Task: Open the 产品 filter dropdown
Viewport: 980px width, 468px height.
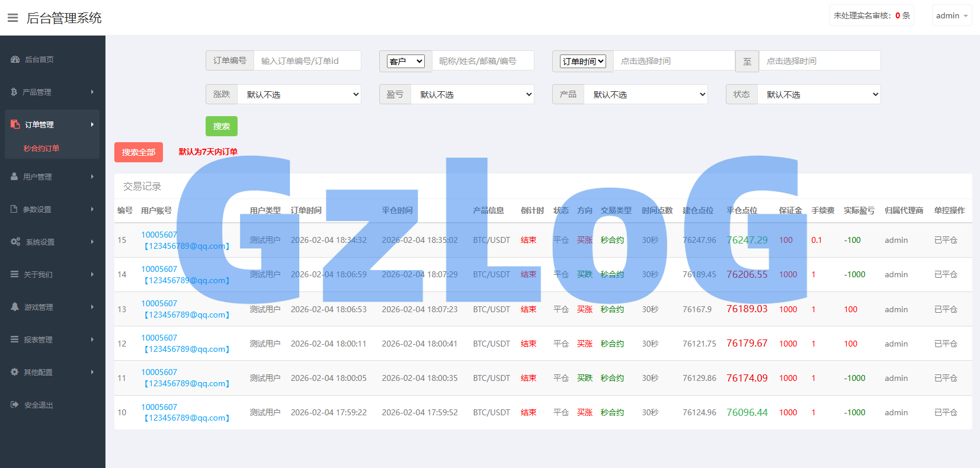Action: [x=646, y=95]
